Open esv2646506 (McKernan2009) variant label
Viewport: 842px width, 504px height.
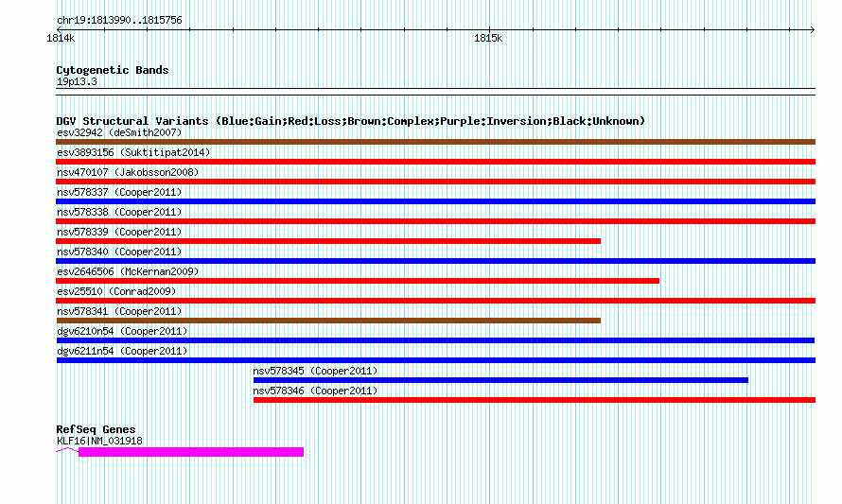128,271
